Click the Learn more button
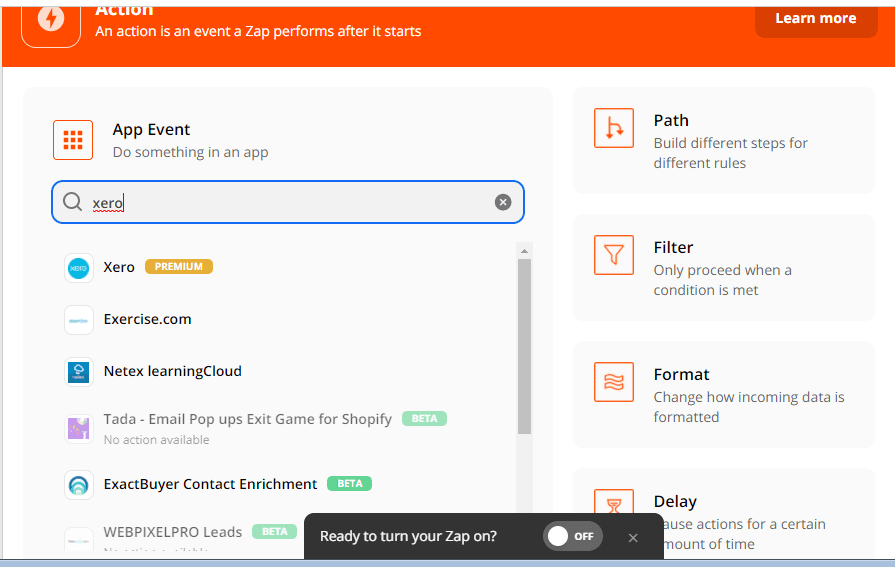Image resolution: width=895 pixels, height=567 pixels. pos(815,18)
